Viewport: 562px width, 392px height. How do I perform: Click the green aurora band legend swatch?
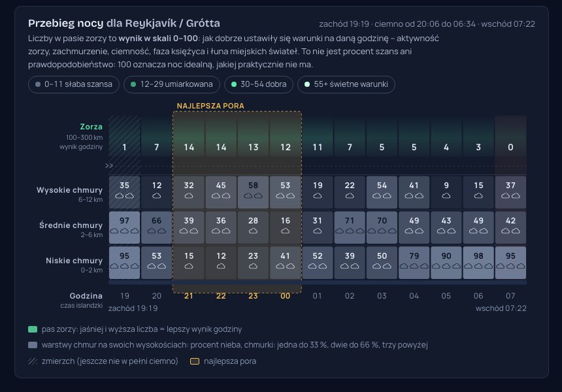[x=33, y=329]
